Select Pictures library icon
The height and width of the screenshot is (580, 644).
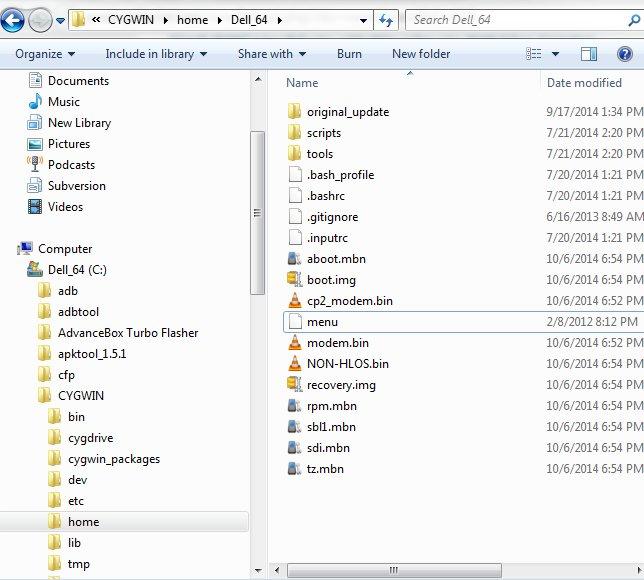click(35, 144)
